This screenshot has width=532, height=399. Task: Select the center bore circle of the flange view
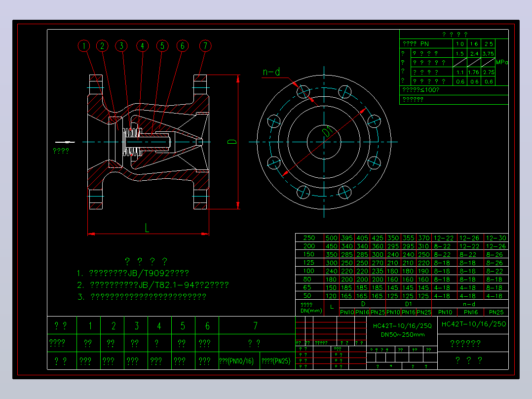click(x=324, y=142)
